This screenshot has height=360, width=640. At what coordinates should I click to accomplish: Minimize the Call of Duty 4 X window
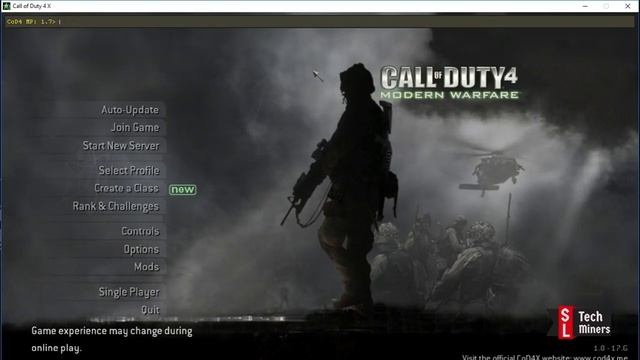(x=585, y=6)
